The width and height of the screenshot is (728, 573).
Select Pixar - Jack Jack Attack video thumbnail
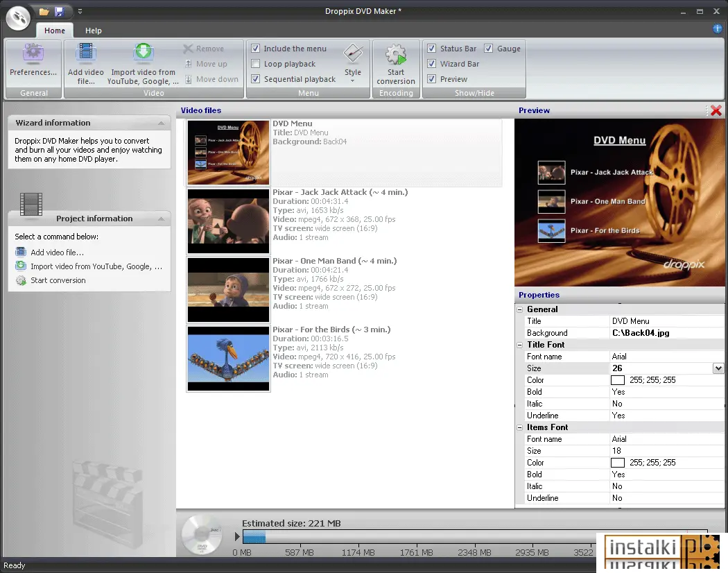tap(228, 221)
